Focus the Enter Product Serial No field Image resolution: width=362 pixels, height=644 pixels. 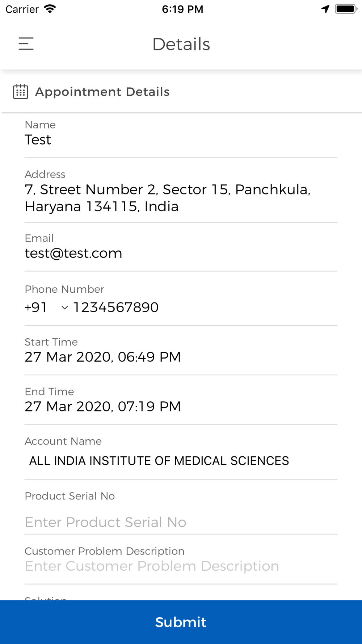pyautogui.click(x=181, y=522)
